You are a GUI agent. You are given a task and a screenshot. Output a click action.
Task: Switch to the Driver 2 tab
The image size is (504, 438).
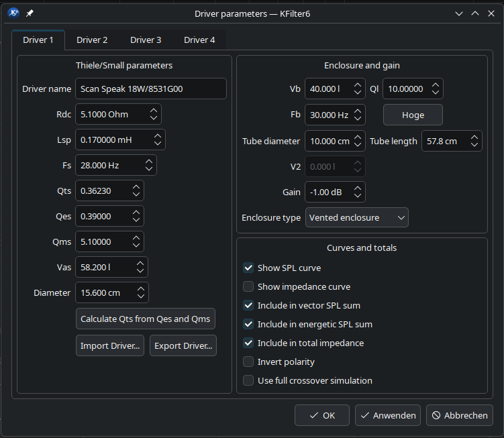92,40
